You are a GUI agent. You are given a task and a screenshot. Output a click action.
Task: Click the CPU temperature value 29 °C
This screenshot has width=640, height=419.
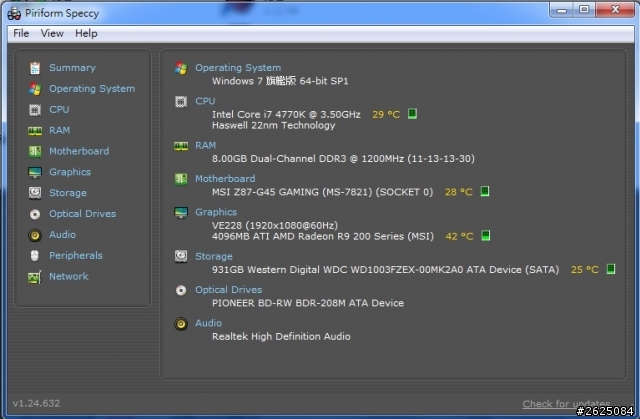tap(386, 114)
